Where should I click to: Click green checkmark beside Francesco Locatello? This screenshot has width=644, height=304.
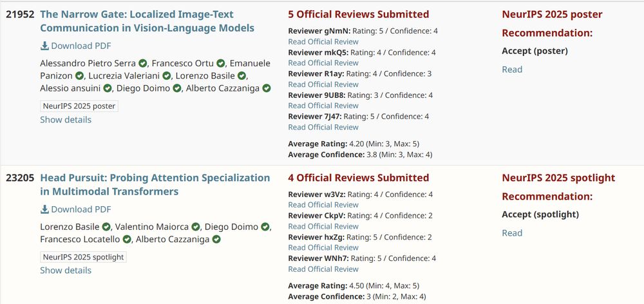pos(127,240)
